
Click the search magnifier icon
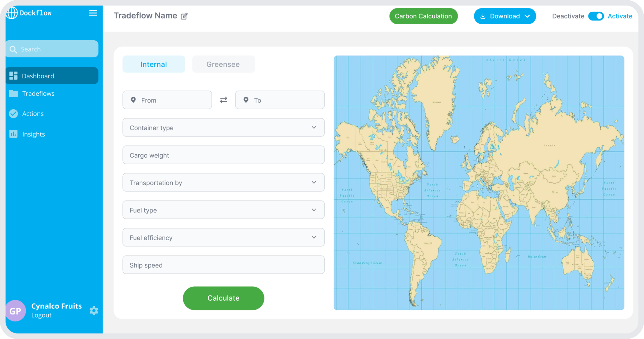click(13, 49)
